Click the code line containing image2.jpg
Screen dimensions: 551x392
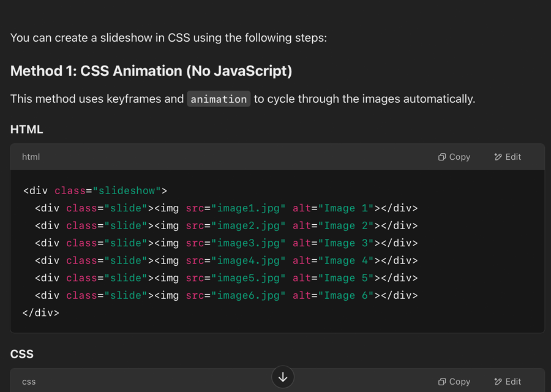227,225
